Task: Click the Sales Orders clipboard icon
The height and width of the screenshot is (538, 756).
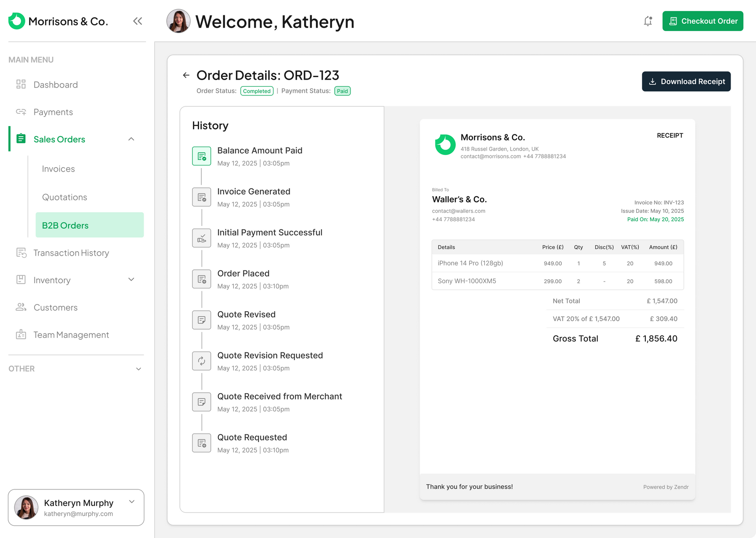Action: pos(21,139)
